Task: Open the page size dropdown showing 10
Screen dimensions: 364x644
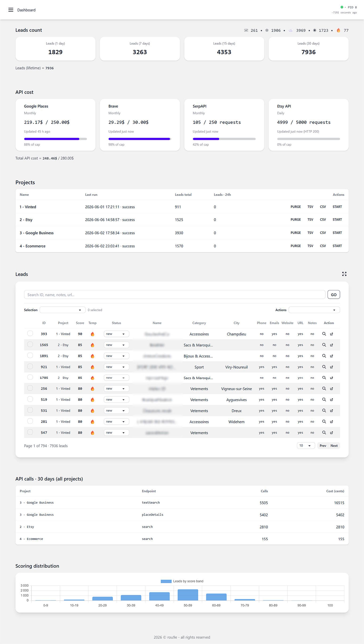Action: tap(306, 446)
